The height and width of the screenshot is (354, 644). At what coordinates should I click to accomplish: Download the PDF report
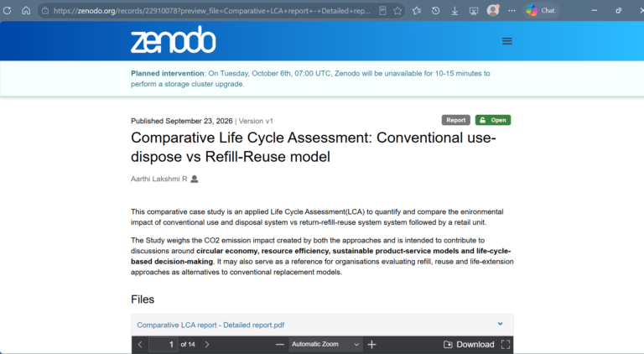[x=469, y=344]
